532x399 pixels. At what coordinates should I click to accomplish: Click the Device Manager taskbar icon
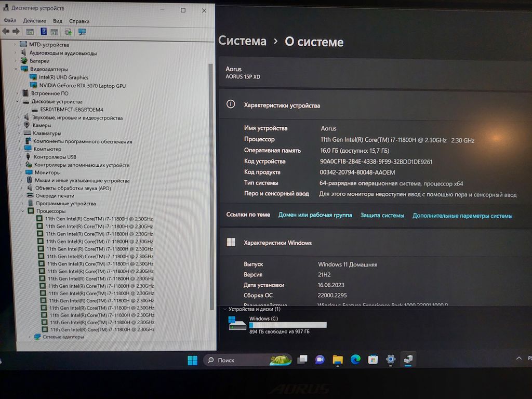(408, 359)
